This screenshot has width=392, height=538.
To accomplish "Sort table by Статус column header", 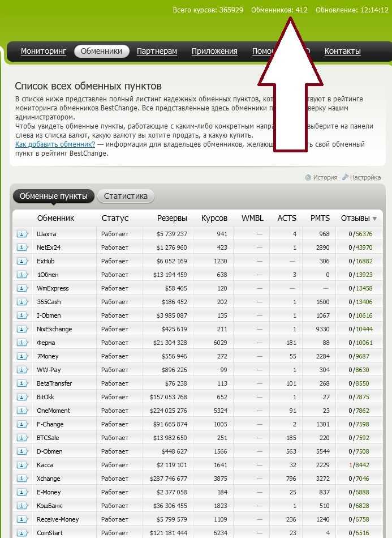I will (115, 218).
